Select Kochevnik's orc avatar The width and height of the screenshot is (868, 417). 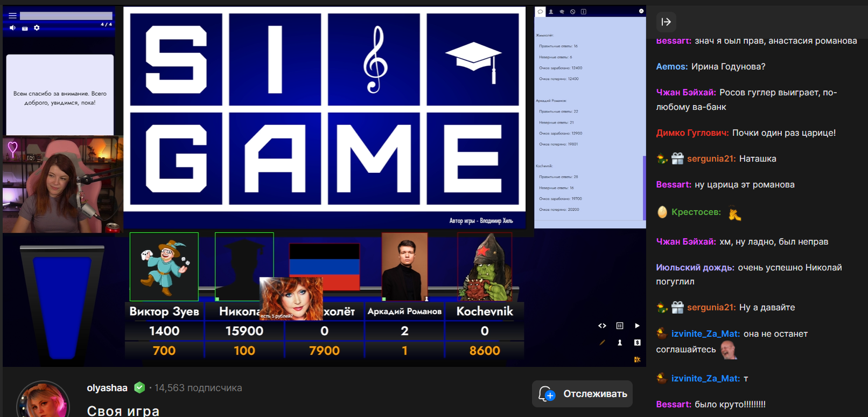(x=485, y=267)
